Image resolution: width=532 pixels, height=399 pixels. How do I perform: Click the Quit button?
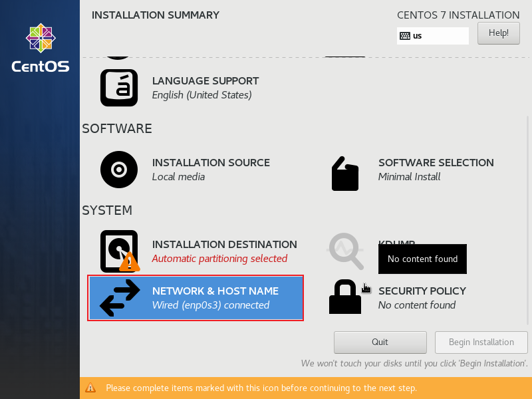tap(380, 342)
